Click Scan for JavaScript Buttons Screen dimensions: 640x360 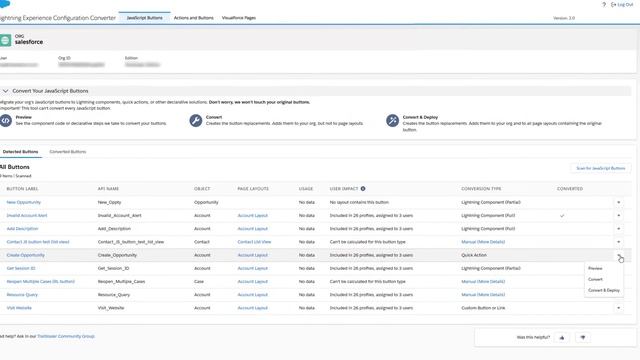(600, 168)
